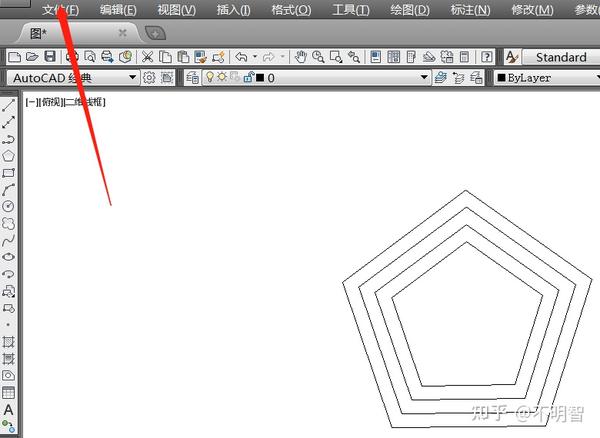Image resolution: width=600 pixels, height=438 pixels.
Task: Expand the AutoCAD workspace dropdown
Action: 132,77
